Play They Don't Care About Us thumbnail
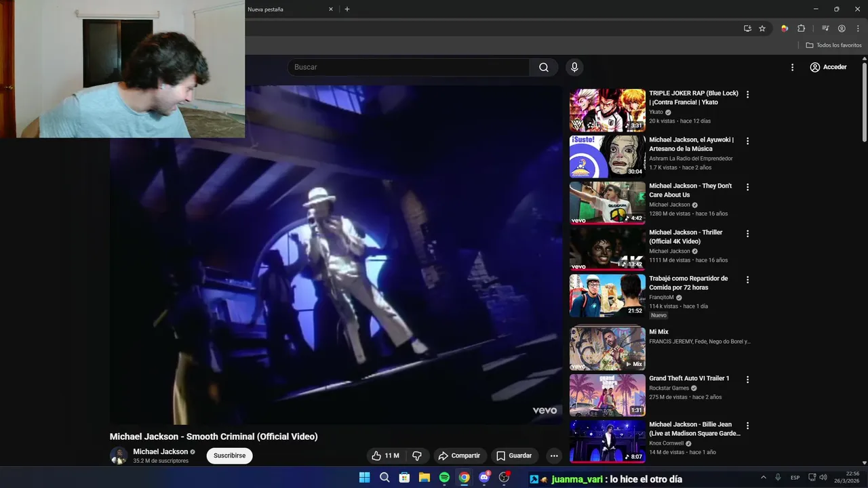The image size is (868, 488). [x=607, y=202]
